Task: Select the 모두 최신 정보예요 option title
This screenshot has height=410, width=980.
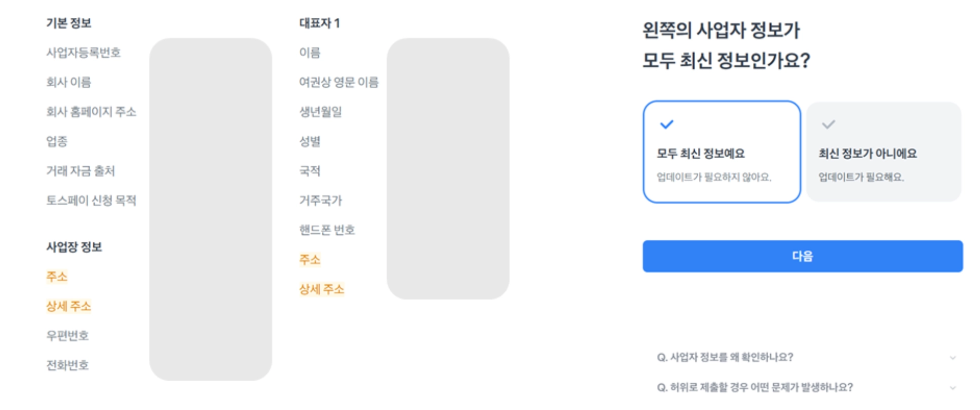Action: click(700, 154)
